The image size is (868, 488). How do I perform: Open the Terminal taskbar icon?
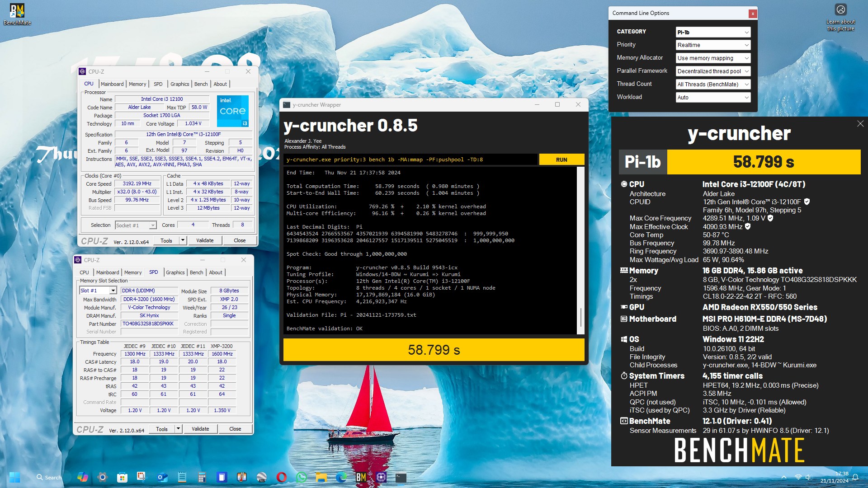pos(401,477)
